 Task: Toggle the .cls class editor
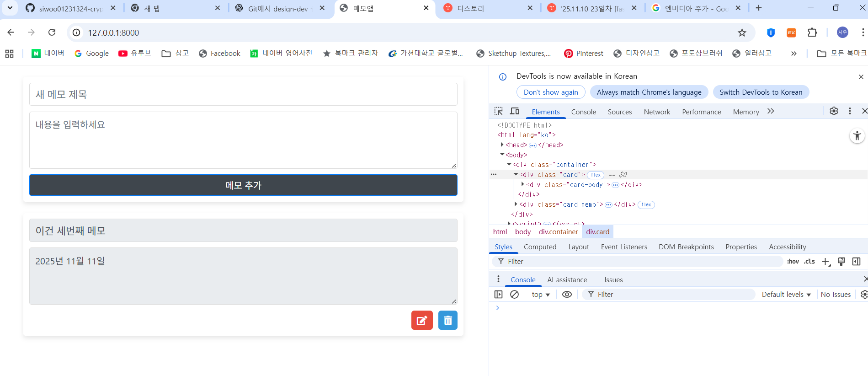(809, 261)
